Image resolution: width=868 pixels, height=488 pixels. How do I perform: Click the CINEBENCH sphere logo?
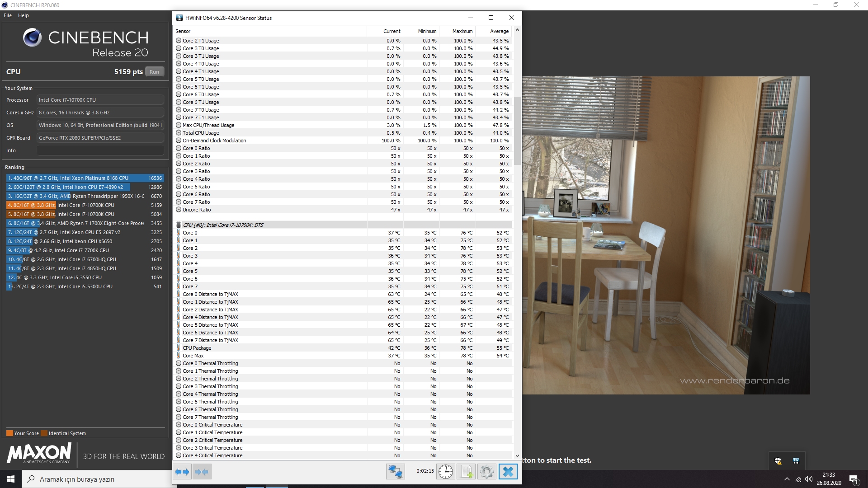(x=33, y=38)
